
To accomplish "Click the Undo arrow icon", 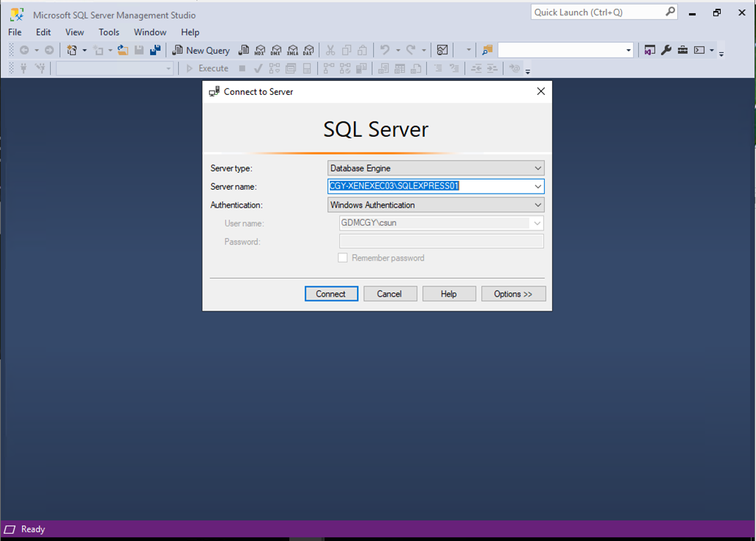I will click(x=385, y=49).
